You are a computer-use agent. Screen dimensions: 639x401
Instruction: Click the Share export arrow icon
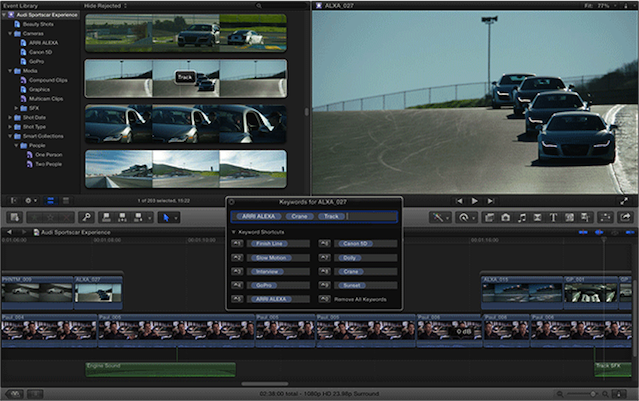[x=626, y=217]
